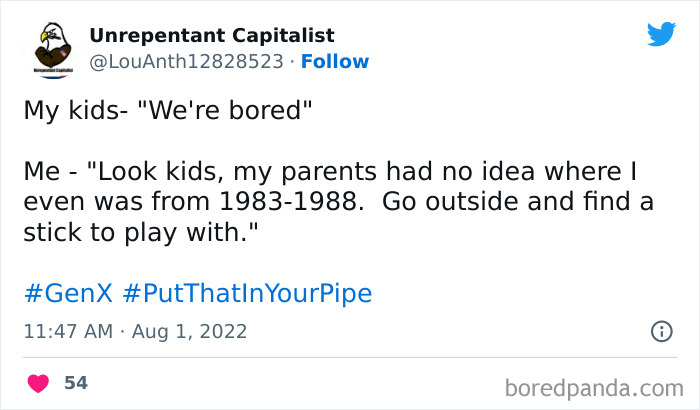The image size is (700, 410).
Task: Click the Twitter bird logo
Action: [x=661, y=35]
